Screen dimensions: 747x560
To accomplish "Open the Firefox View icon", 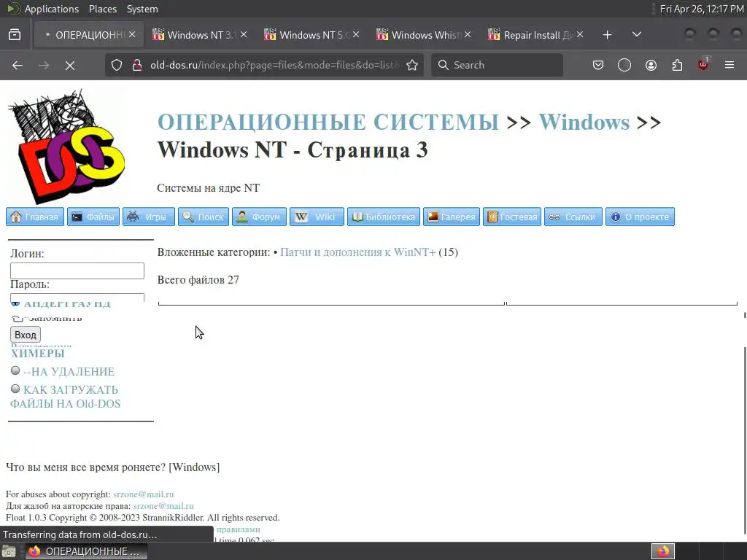I will 15,35.
